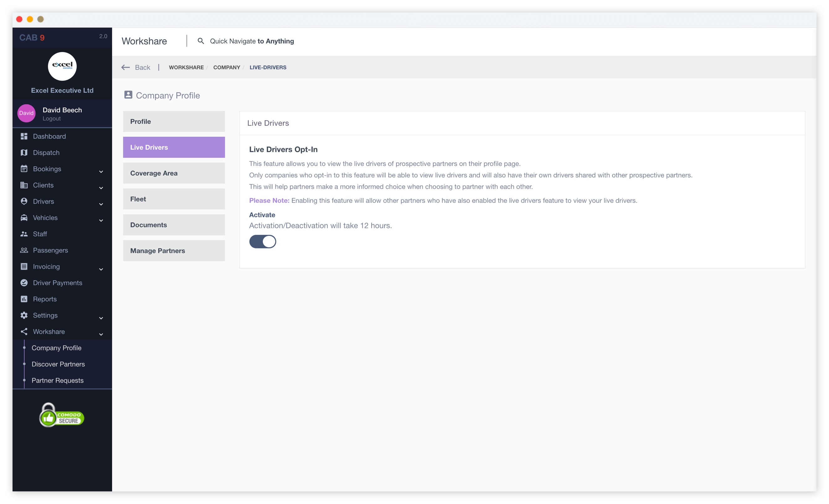This screenshot has width=829, height=504.
Task: Click the Invoicing icon in sidebar
Action: tap(23, 267)
